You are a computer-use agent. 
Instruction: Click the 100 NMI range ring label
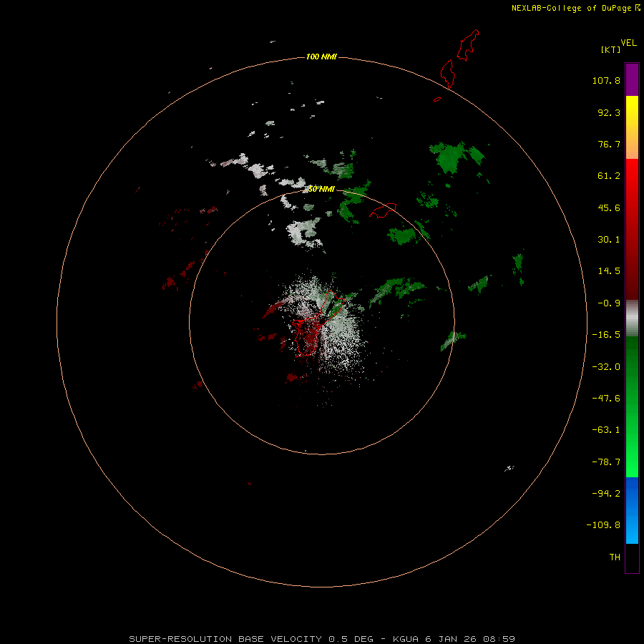click(x=321, y=57)
